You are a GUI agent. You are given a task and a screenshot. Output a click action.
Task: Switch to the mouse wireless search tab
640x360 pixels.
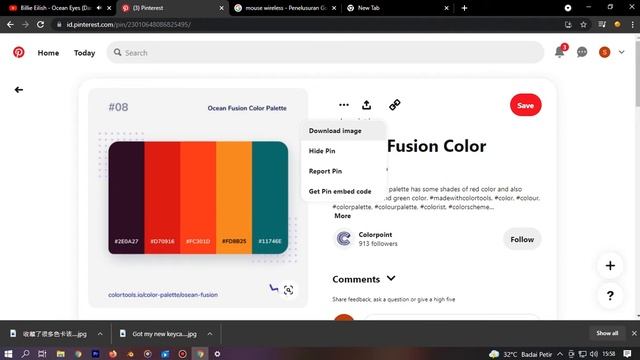(285, 8)
